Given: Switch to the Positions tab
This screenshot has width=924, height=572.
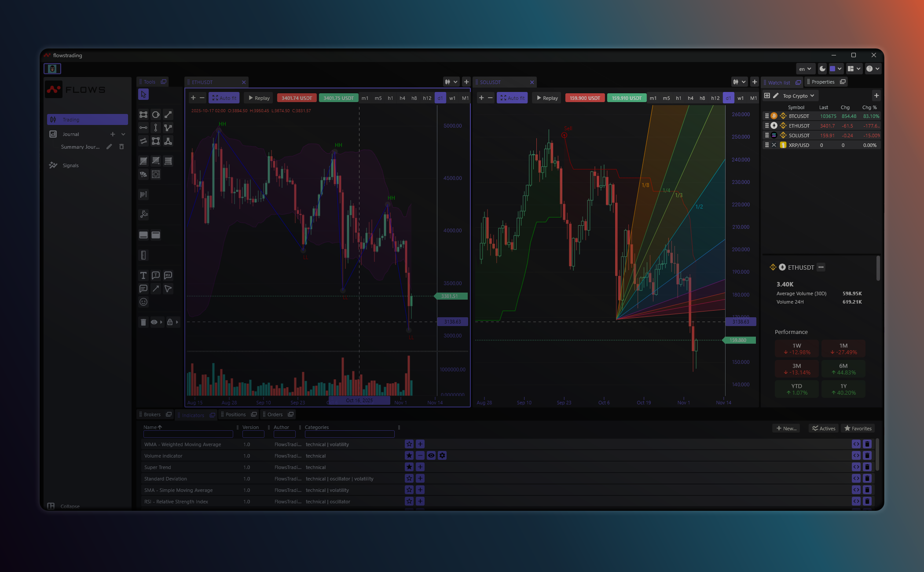Looking at the screenshot, I should click(x=235, y=414).
